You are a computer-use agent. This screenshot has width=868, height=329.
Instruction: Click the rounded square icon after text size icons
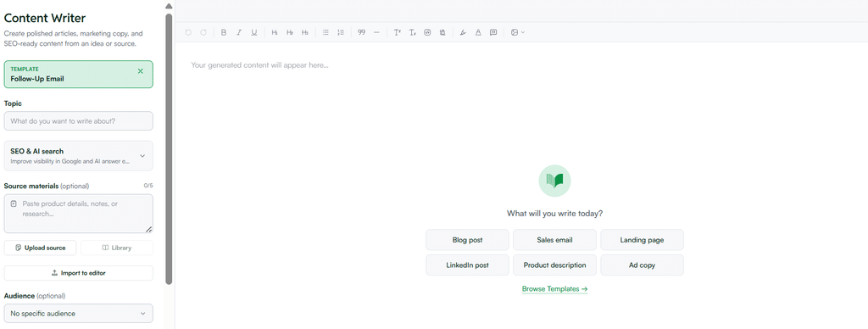click(427, 33)
